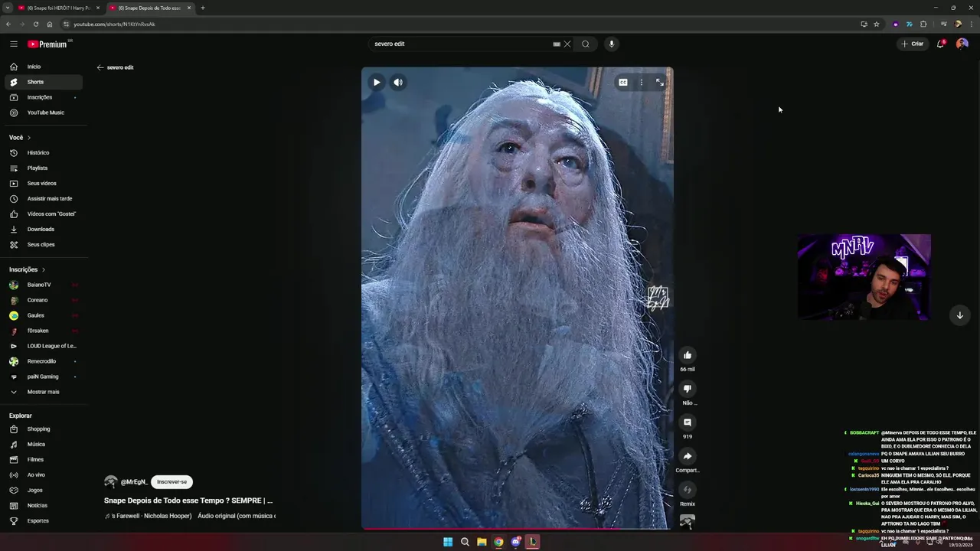
Task: Open the BaianoTV channel subscription
Action: click(44, 285)
